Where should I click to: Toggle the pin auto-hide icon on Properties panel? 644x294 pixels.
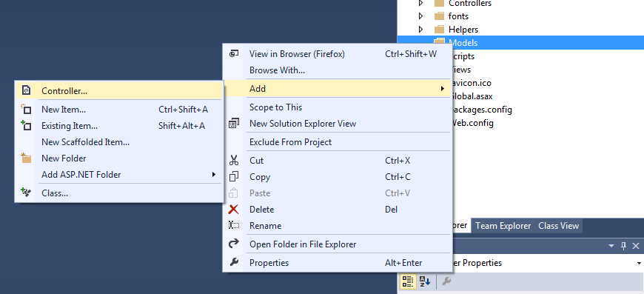click(623, 246)
